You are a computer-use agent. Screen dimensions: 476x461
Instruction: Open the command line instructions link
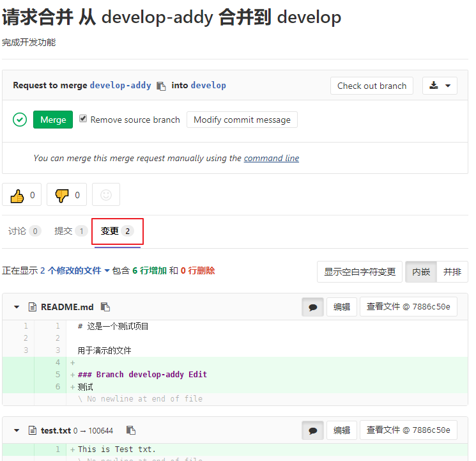[x=271, y=158]
